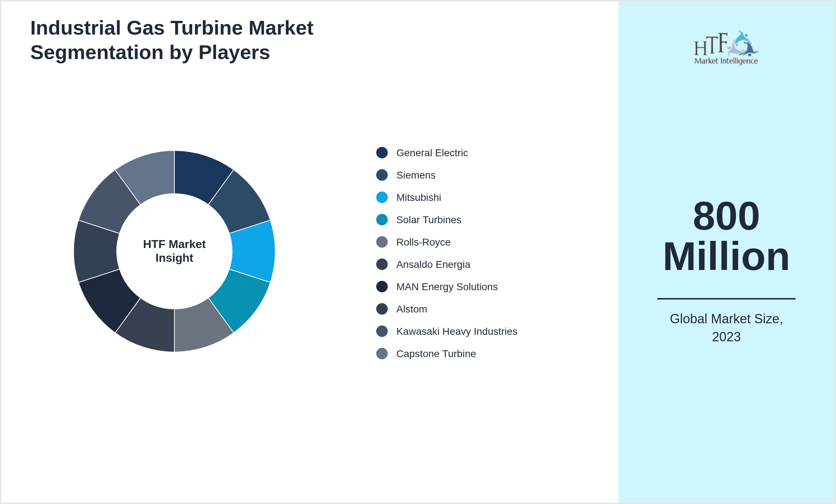Click the Ansaldo Energia legend color dot

click(382, 264)
